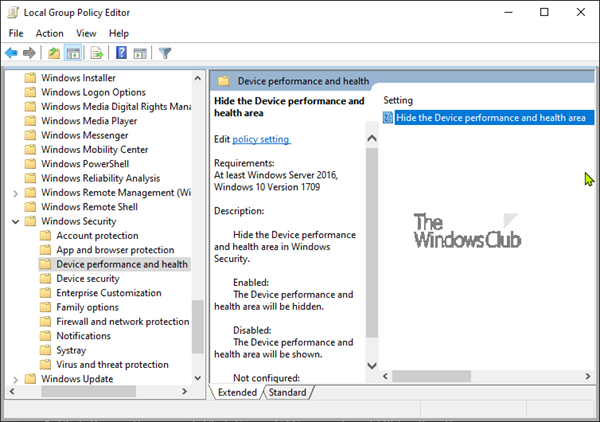
Task: Select Device performance and health tree item
Action: pyautogui.click(x=122, y=264)
